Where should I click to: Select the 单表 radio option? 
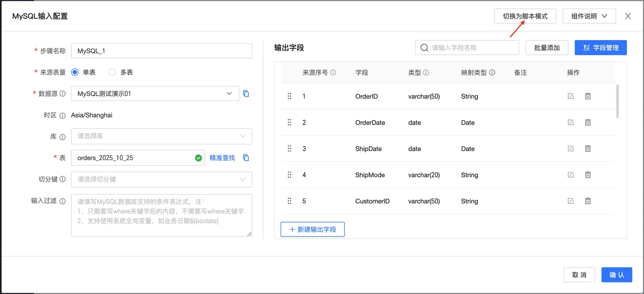(75, 72)
